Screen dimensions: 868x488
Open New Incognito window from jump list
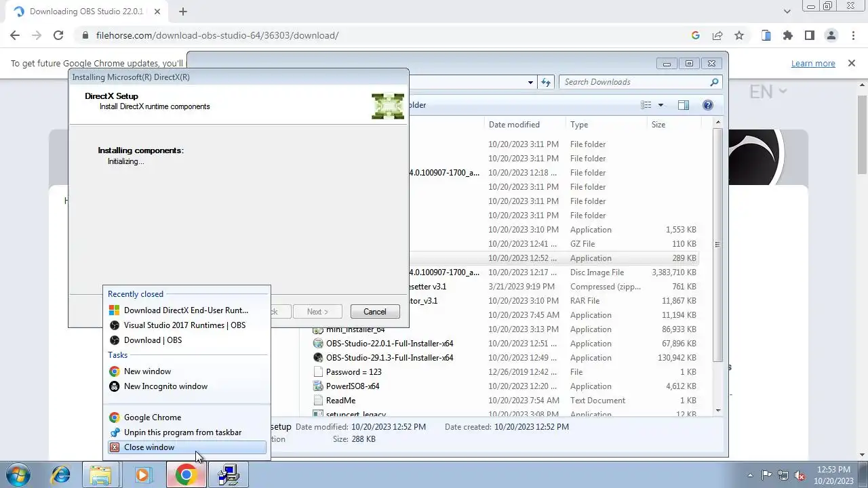[186, 386]
